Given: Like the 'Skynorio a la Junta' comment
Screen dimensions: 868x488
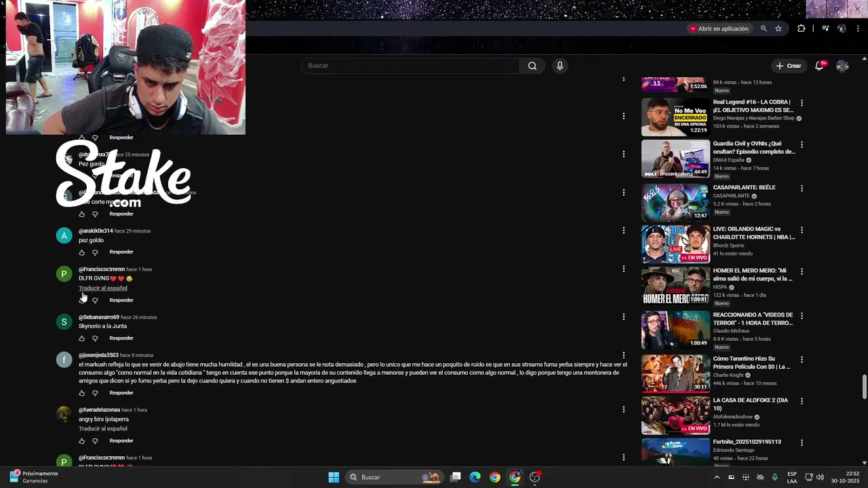Looking at the screenshot, I should [82, 338].
